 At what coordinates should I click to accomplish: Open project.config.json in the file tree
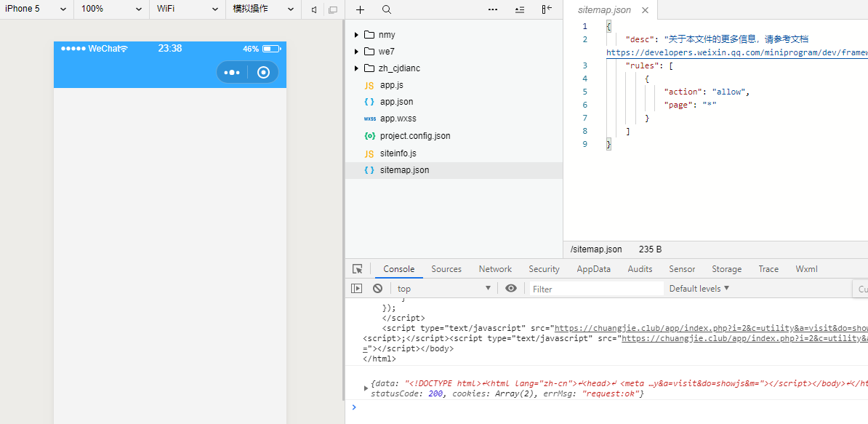454,135
